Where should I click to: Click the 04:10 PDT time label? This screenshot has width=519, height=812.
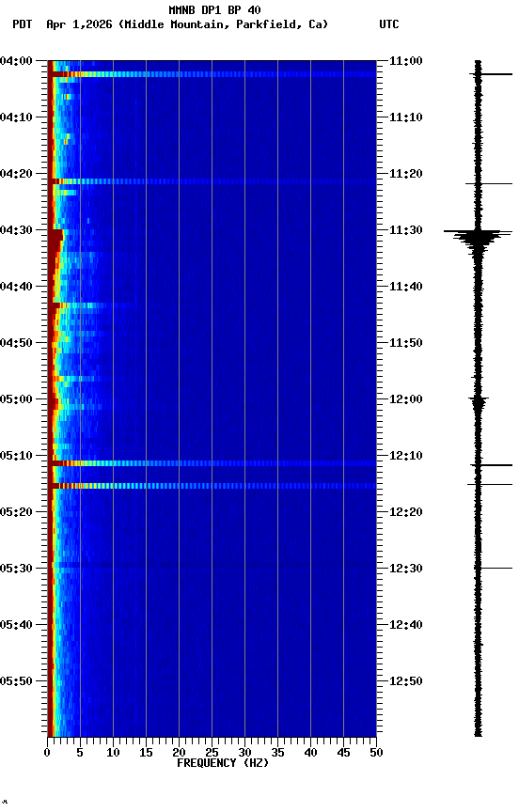[16, 117]
